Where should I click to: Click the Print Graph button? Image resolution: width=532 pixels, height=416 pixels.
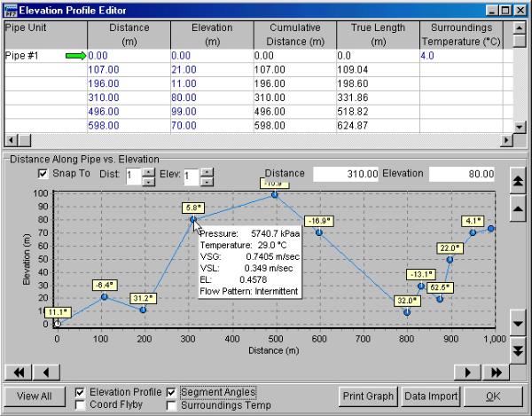pyautogui.click(x=368, y=396)
